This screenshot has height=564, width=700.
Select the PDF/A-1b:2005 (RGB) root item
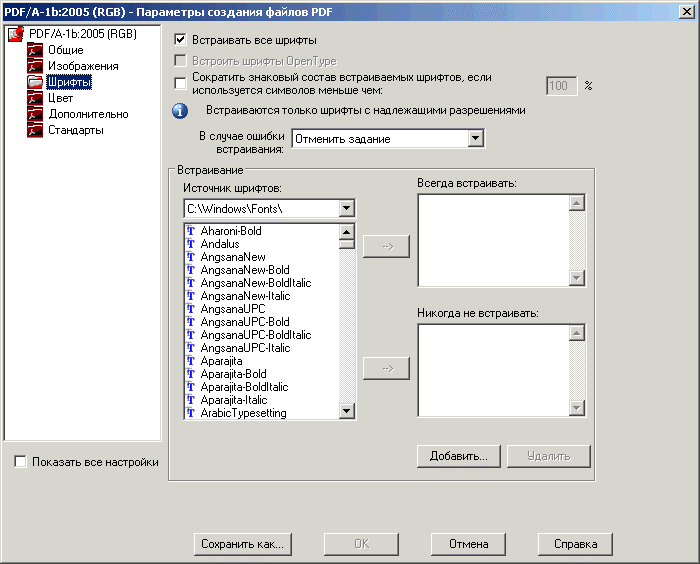83,34
